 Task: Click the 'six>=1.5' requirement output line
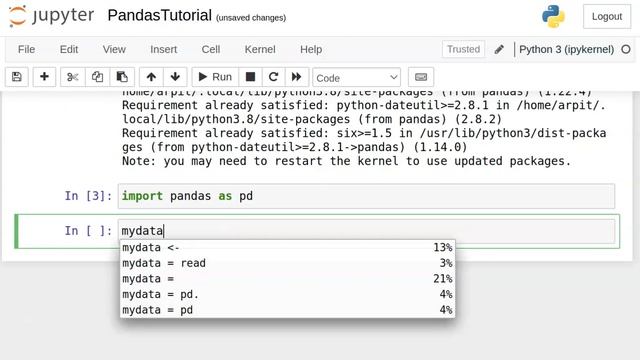pos(364,140)
